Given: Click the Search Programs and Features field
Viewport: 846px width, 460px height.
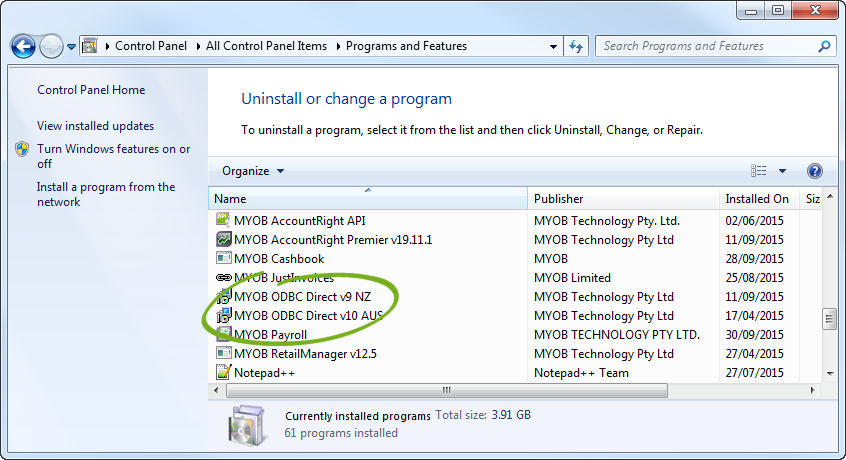Looking at the screenshot, I should 715,46.
